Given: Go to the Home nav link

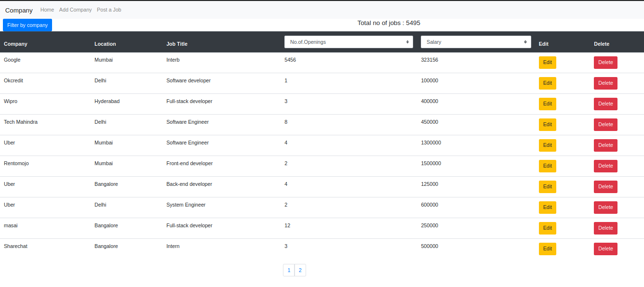Looking at the screenshot, I should pyautogui.click(x=47, y=10).
